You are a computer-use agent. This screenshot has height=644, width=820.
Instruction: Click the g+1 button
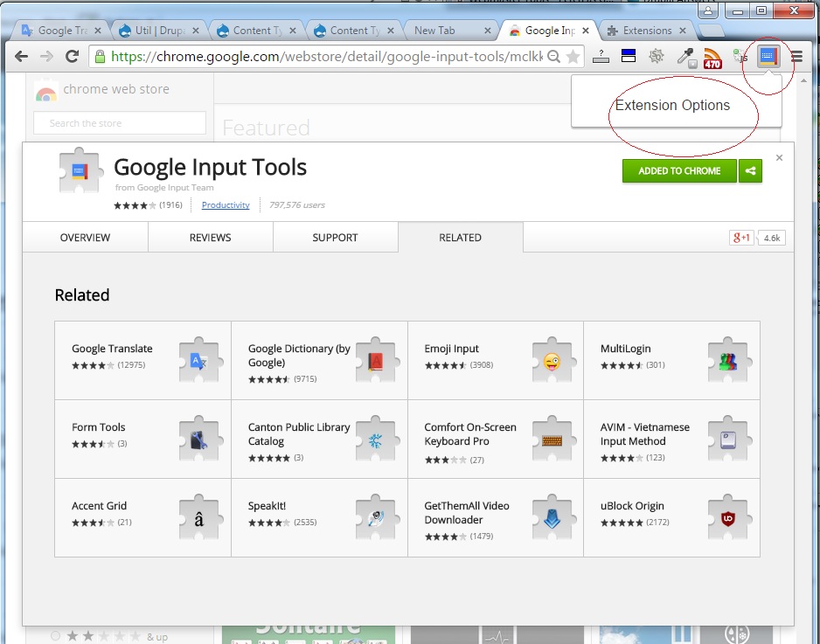741,238
